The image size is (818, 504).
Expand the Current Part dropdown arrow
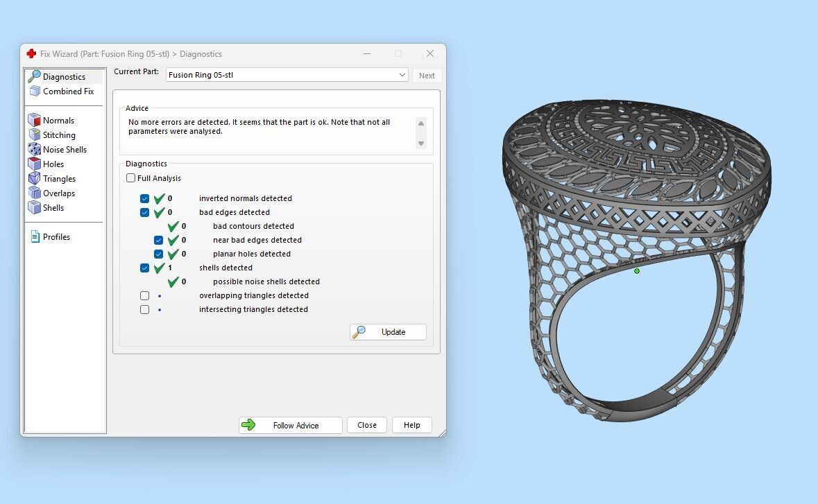pyautogui.click(x=402, y=75)
